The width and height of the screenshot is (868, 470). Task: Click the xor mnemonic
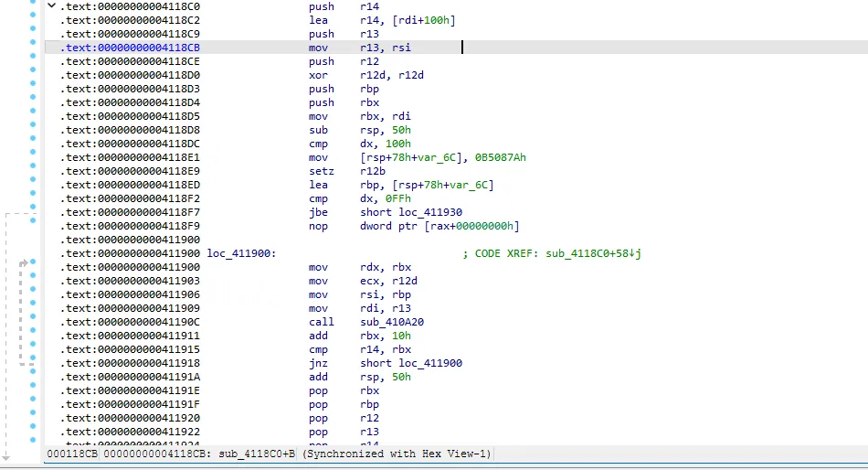pos(318,75)
